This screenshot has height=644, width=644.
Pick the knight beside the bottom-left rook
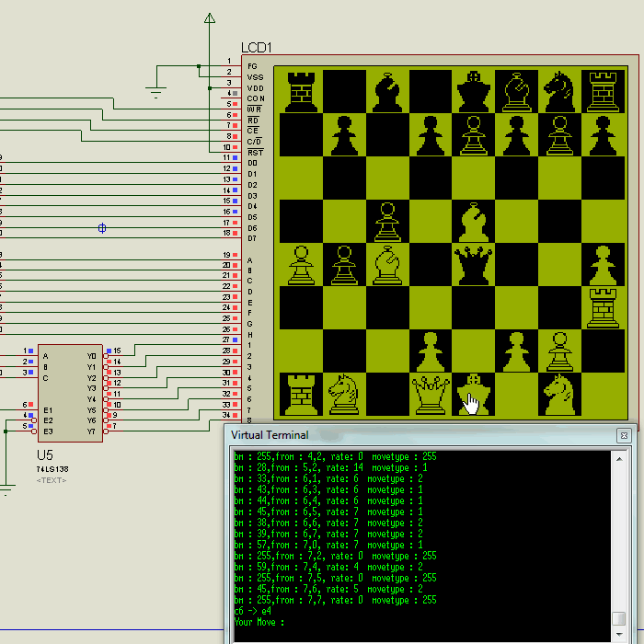pos(343,394)
